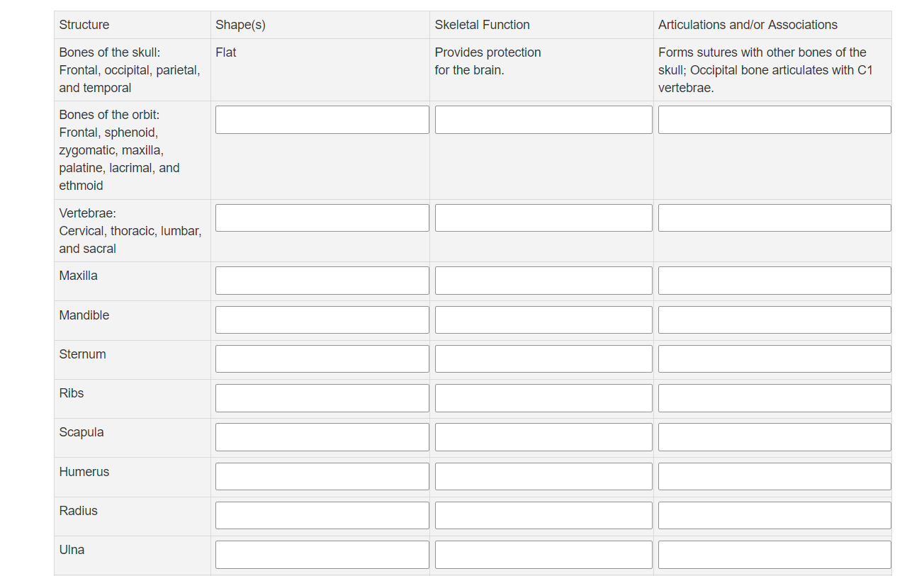Click the Articulations field for Bones of the orbit
The height and width of the screenshot is (576, 924).
coord(774,119)
